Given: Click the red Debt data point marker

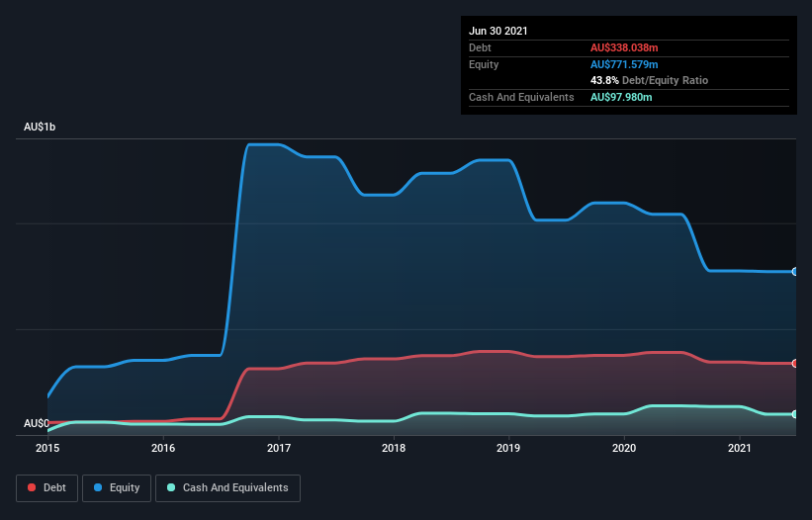Looking at the screenshot, I should 795,363.
